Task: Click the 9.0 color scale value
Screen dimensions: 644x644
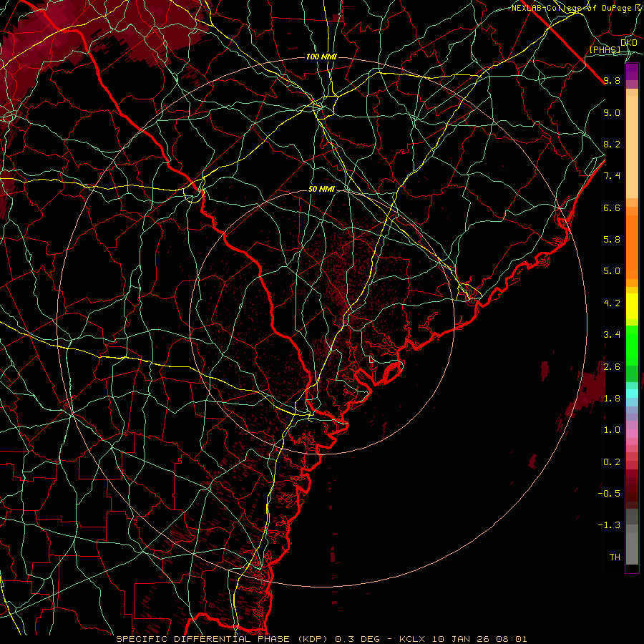Action: tap(612, 112)
